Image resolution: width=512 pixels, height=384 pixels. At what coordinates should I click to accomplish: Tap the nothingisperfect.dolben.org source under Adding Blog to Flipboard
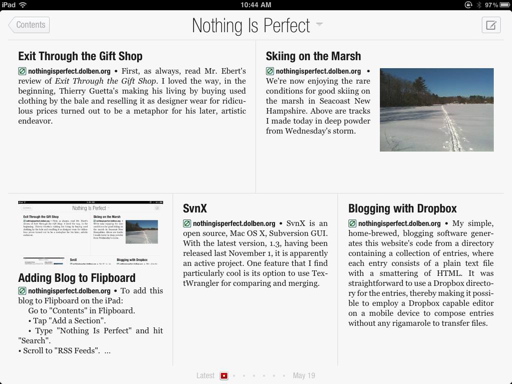tap(69, 291)
